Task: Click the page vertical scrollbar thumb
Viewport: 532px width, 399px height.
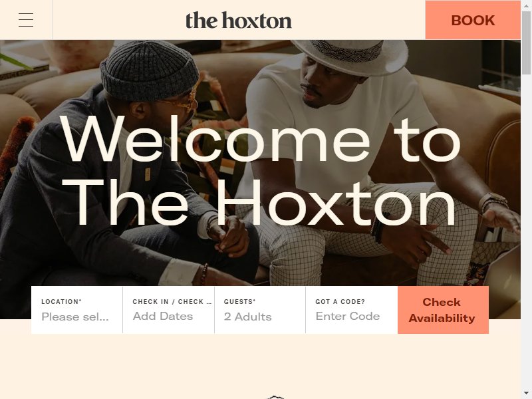Action: 526,43
